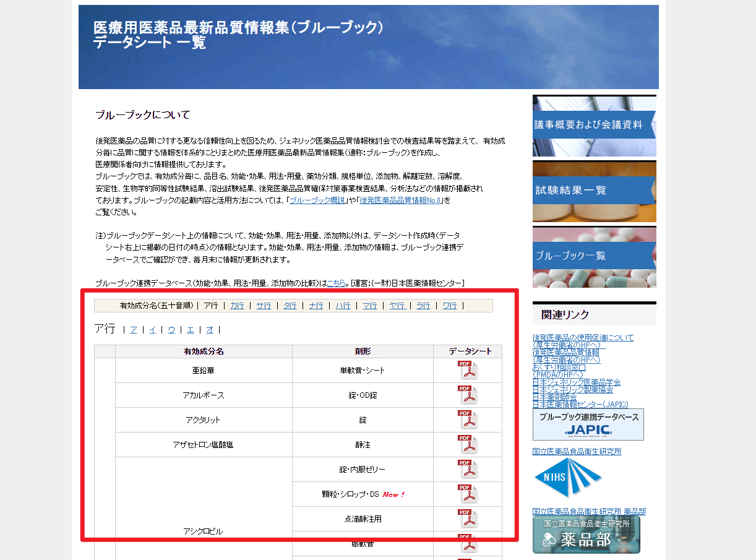Open the 議事概要および会議資料 banner

(x=595, y=126)
